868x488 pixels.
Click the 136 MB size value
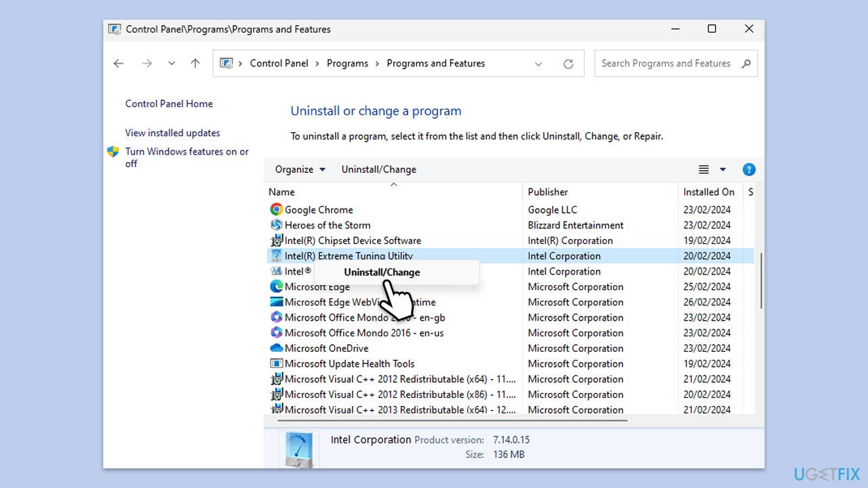[508, 455]
